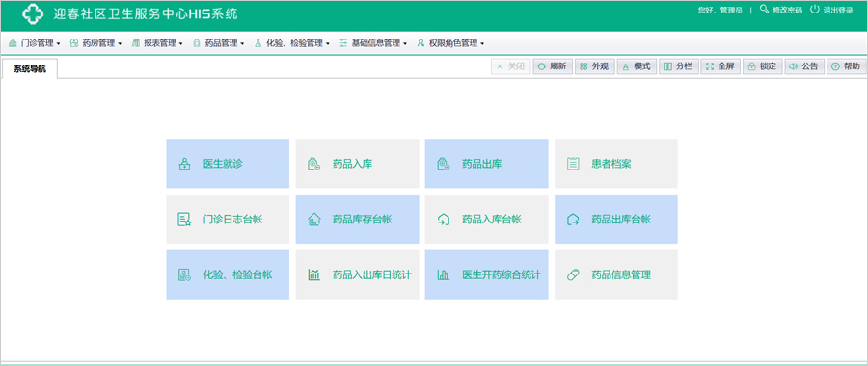Image resolution: width=868 pixels, height=366 pixels.
Task: Click the 门诊日志台帐 icon
Action: point(184,220)
